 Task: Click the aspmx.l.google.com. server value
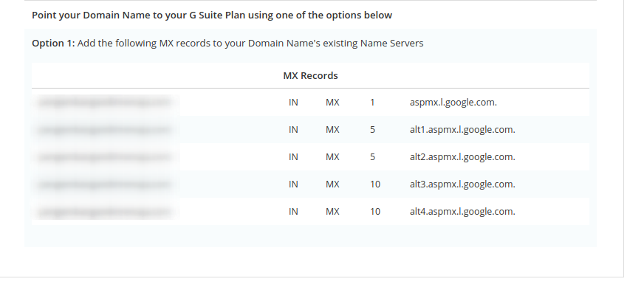click(x=453, y=103)
